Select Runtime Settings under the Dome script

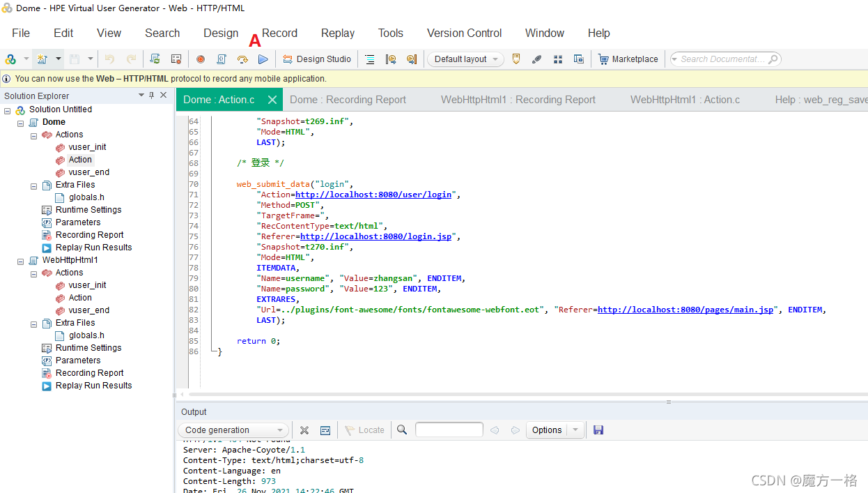coord(88,210)
